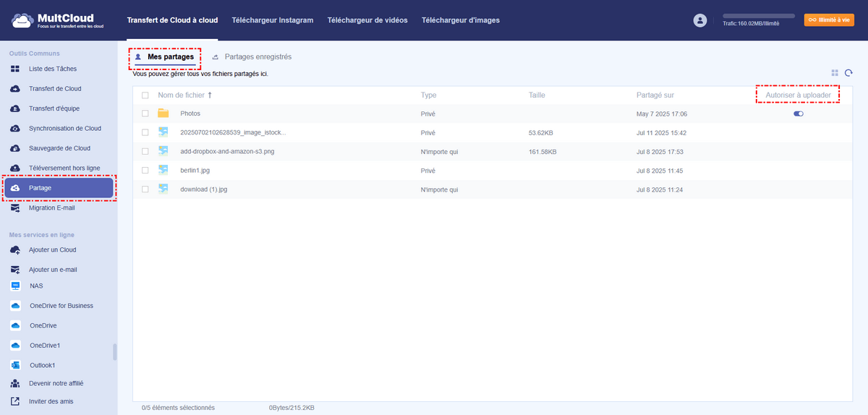This screenshot has height=415, width=868.
Task: Open Liste des Tâches in sidebar
Action: click(52, 69)
